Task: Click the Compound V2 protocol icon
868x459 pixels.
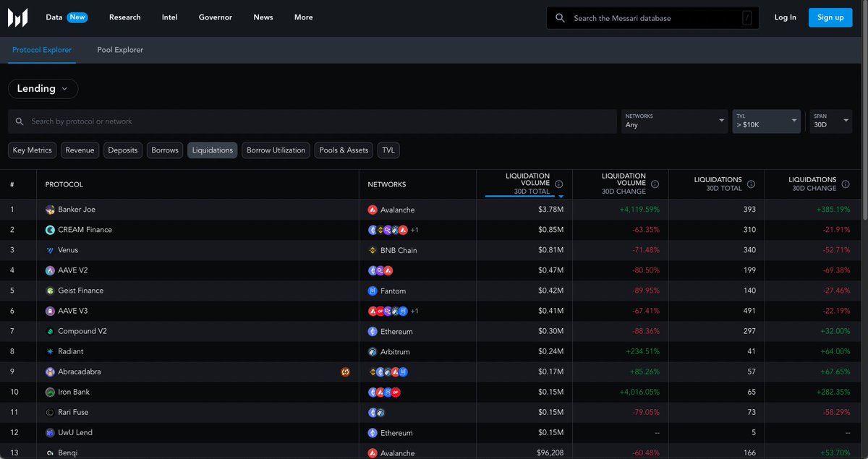Action: coord(50,331)
